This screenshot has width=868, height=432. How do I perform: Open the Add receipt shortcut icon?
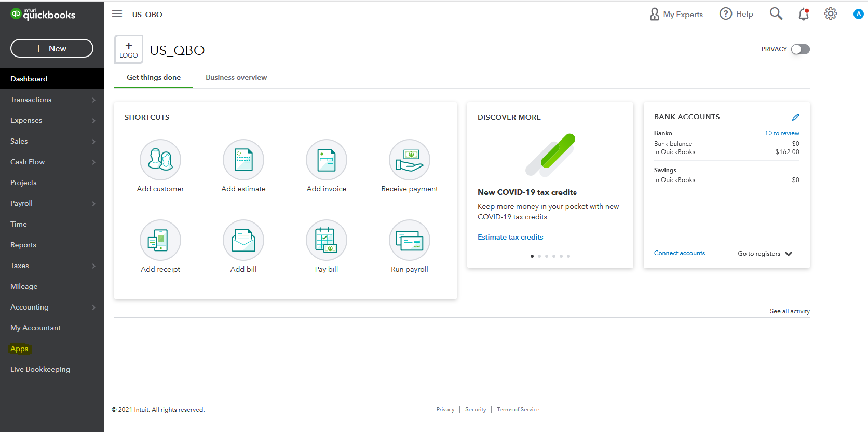click(160, 240)
